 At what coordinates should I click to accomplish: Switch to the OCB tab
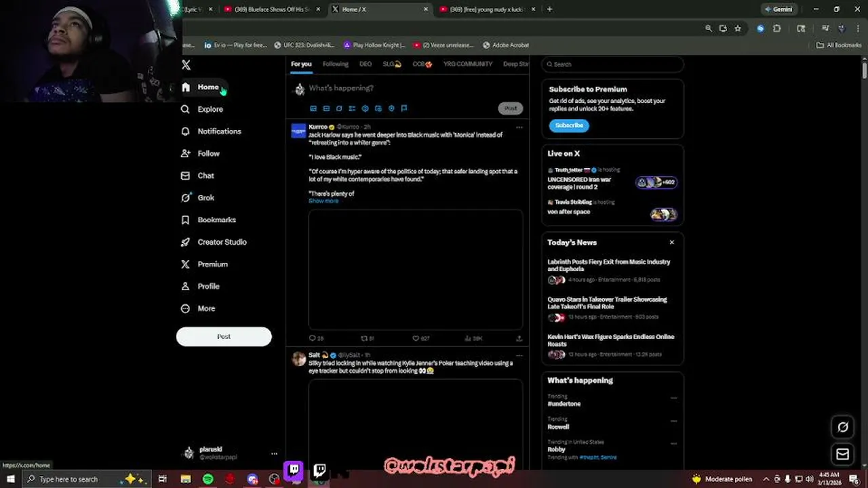(422, 64)
